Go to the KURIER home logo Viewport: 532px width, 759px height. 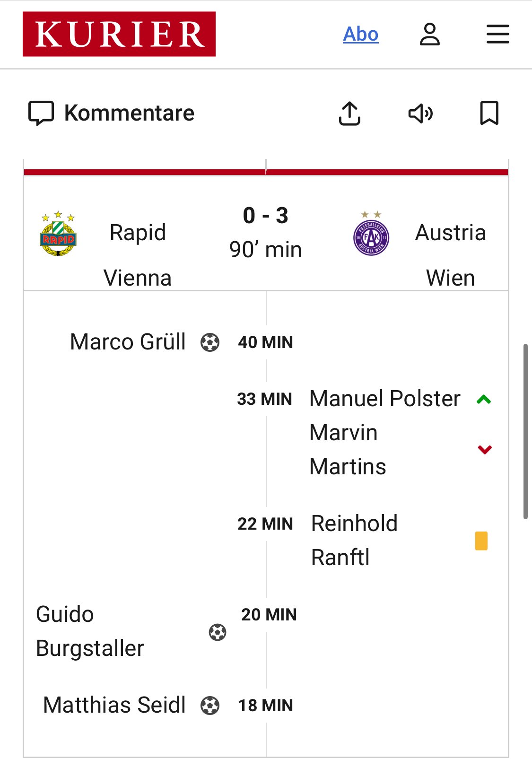click(x=119, y=34)
